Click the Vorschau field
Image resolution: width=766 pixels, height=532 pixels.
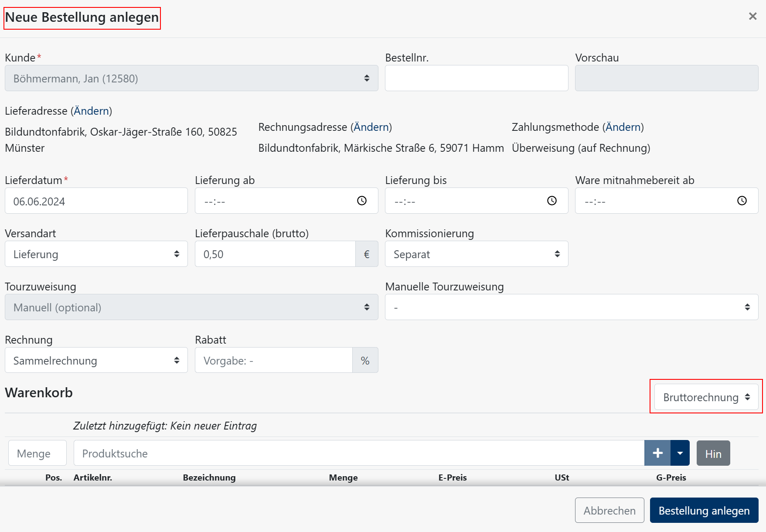(667, 78)
